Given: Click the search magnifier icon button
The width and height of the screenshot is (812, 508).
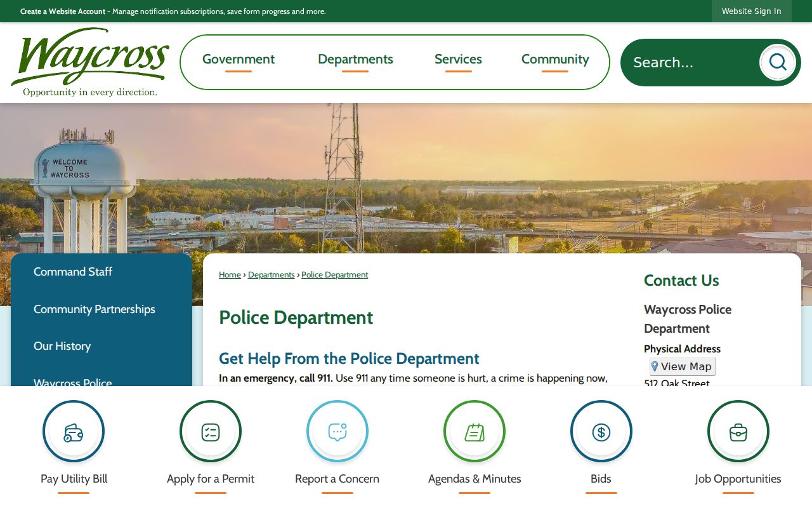Looking at the screenshot, I should point(777,62).
